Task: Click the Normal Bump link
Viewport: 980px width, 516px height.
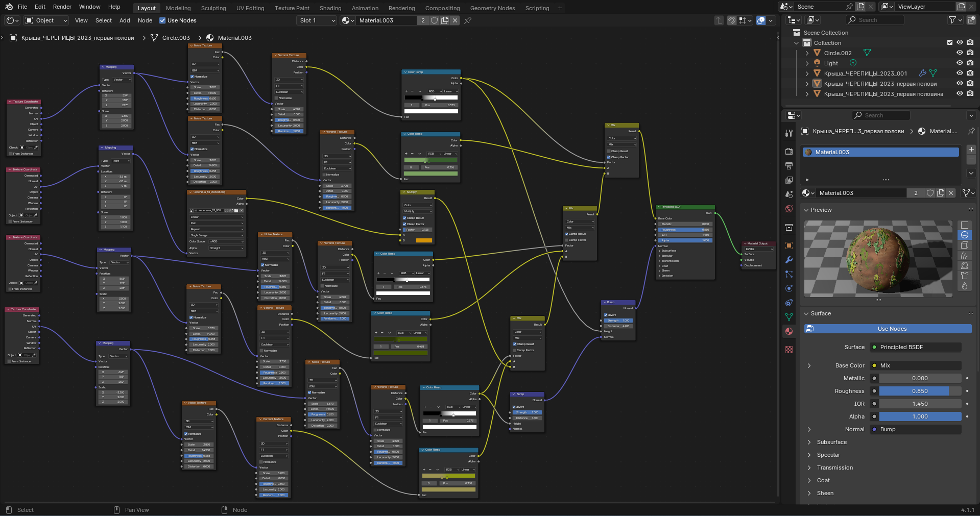Action: point(916,429)
